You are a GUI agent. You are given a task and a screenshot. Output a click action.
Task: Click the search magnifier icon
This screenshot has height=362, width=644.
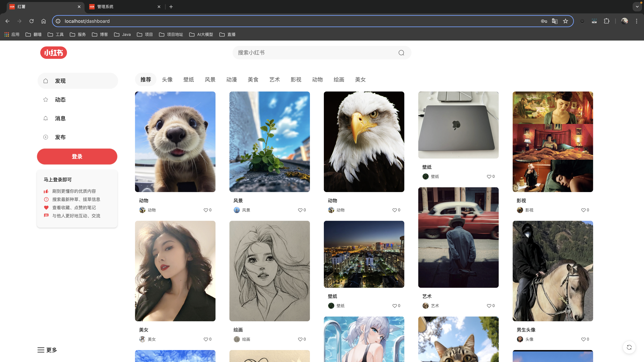401,53
